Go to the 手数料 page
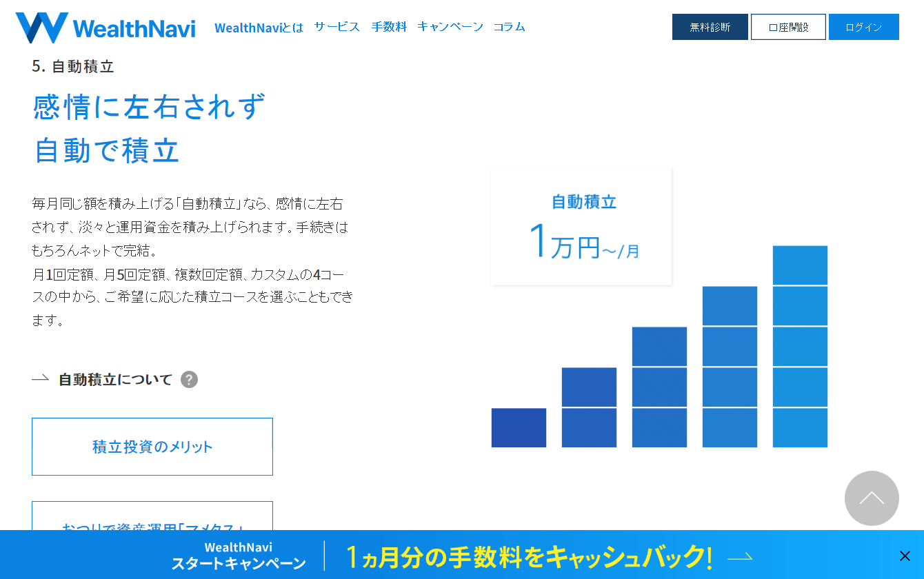 pos(390,26)
